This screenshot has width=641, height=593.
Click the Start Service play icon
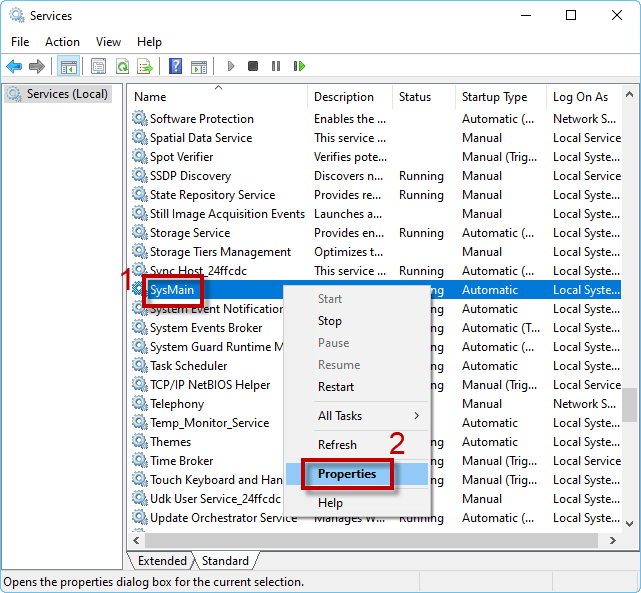click(231, 66)
